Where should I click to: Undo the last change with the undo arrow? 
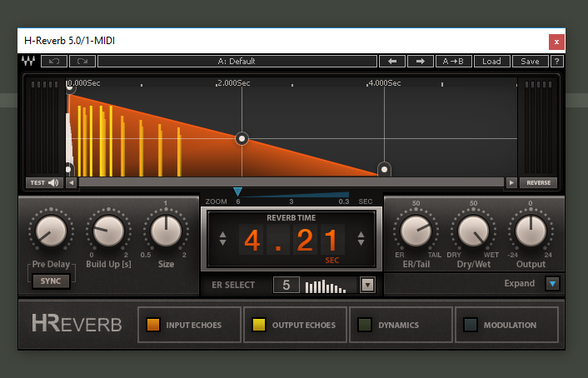pos(54,61)
